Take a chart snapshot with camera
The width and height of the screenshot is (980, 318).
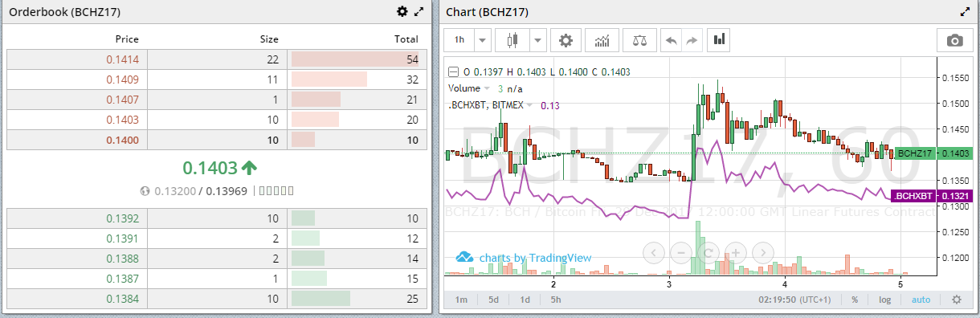(x=955, y=40)
